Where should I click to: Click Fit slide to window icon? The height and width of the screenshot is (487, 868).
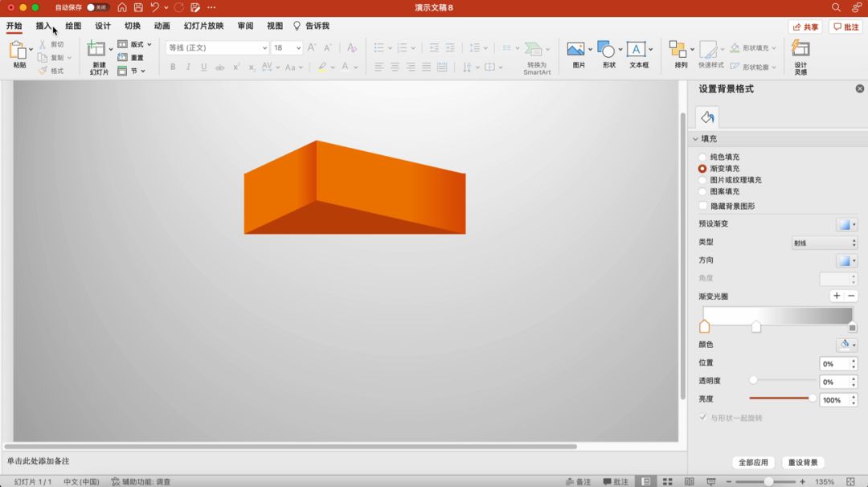coord(851,481)
